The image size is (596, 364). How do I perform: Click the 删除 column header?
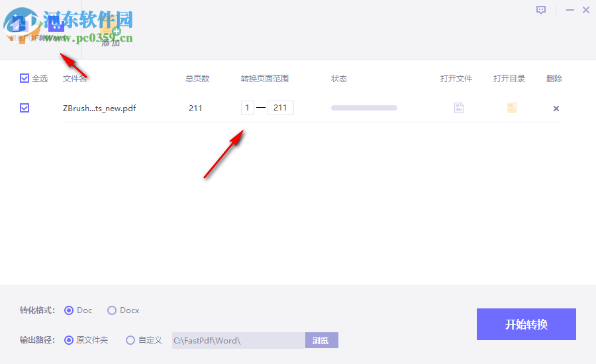click(x=554, y=79)
